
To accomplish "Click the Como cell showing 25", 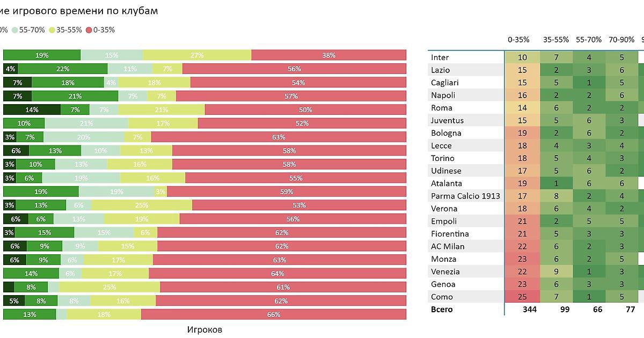I will [x=522, y=297].
